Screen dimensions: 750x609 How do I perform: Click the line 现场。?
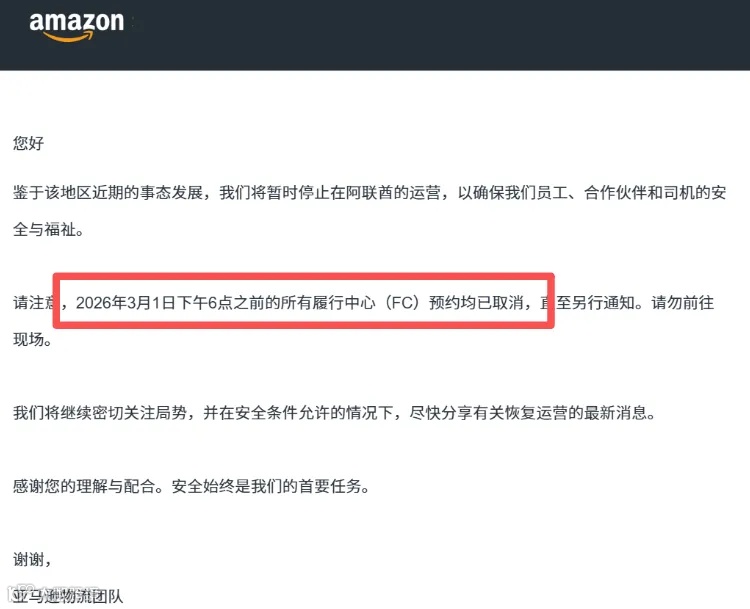click(x=32, y=339)
